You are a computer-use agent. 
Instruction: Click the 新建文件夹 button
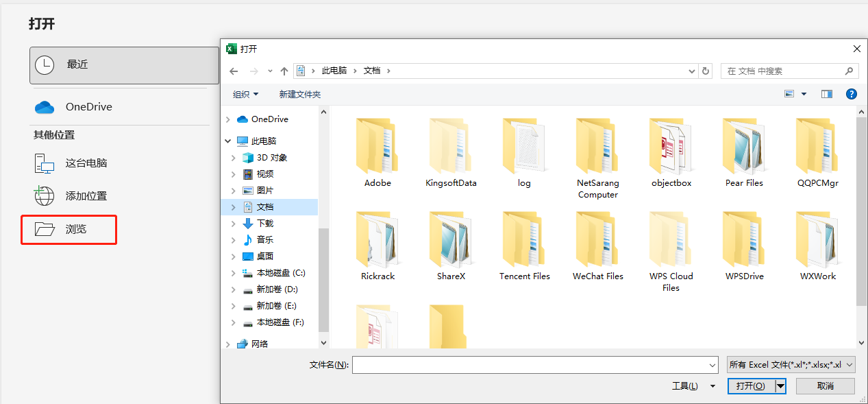coord(299,93)
